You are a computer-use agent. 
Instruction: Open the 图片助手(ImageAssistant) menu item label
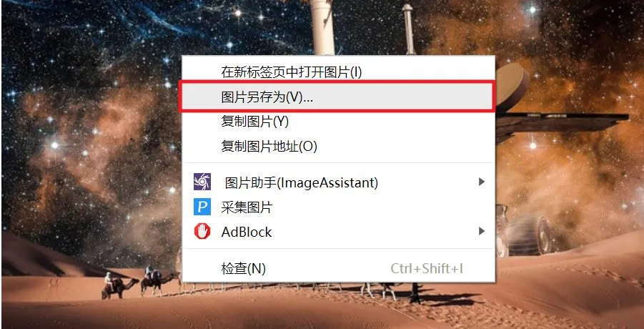[302, 182]
